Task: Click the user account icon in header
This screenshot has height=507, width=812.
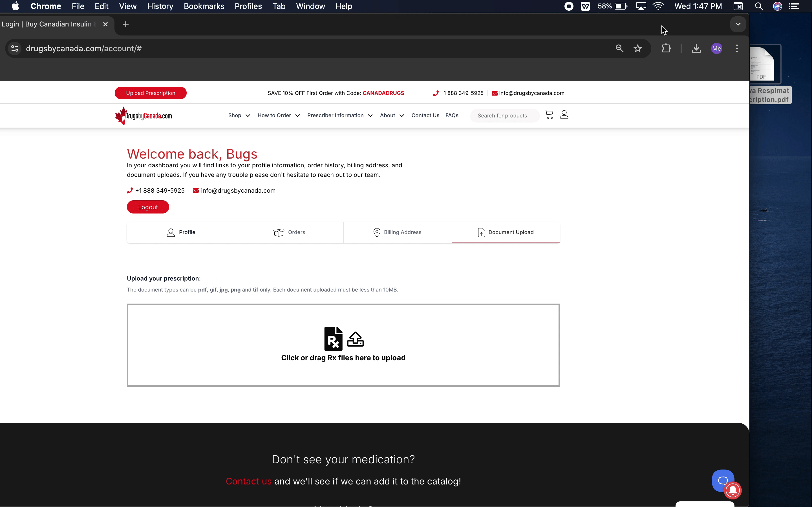Action: tap(564, 115)
